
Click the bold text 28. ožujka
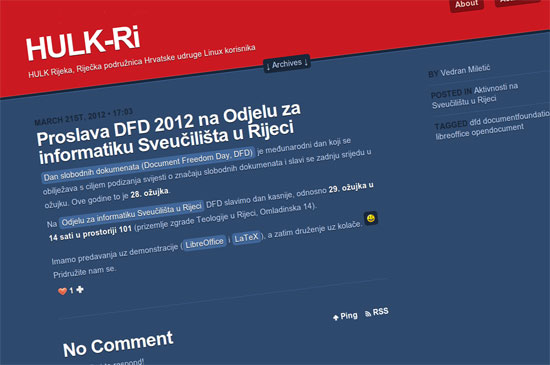150,193
